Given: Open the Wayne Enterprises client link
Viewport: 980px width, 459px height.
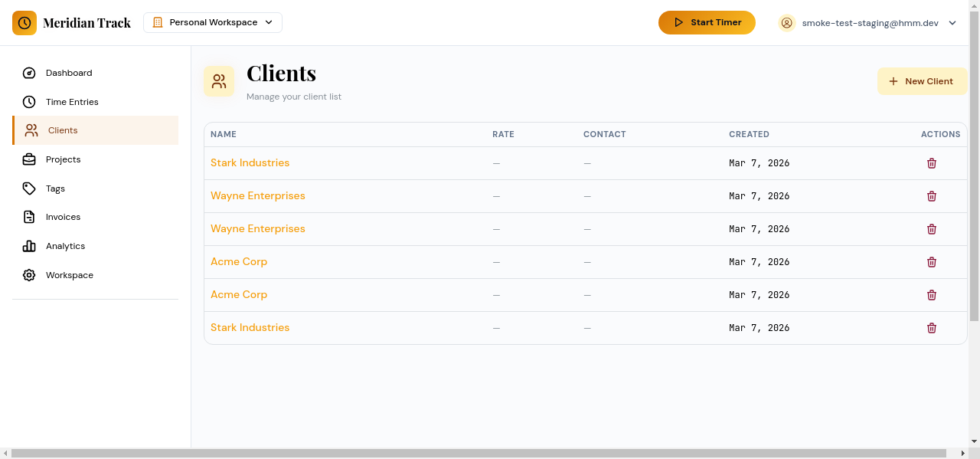Looking at the screenshot, I should coord(258,195).
